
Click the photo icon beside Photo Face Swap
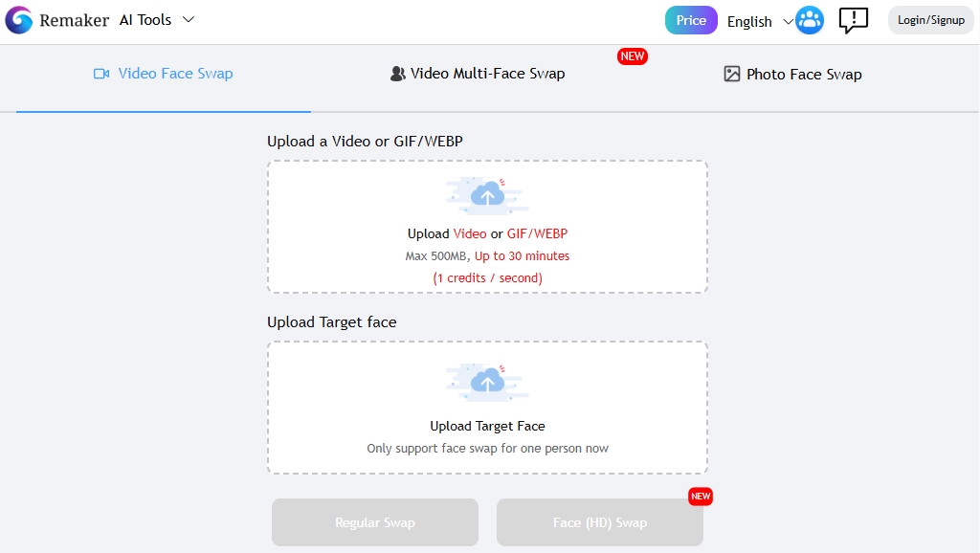pos(732,73)
